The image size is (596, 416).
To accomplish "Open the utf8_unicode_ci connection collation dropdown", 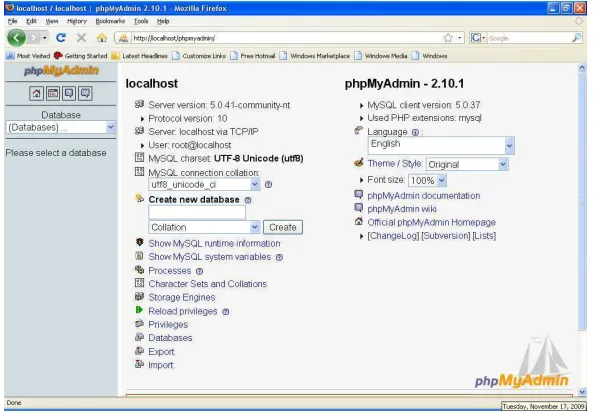I will tap(204, 185).
